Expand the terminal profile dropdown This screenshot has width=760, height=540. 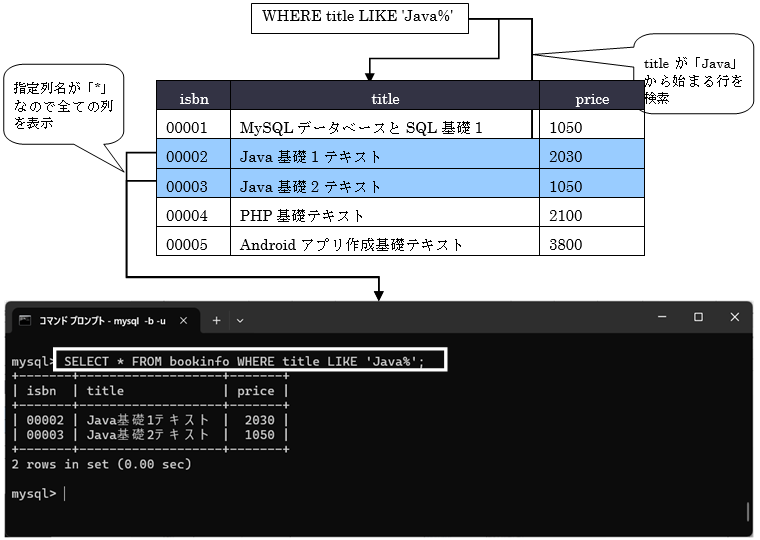point(239,321)
